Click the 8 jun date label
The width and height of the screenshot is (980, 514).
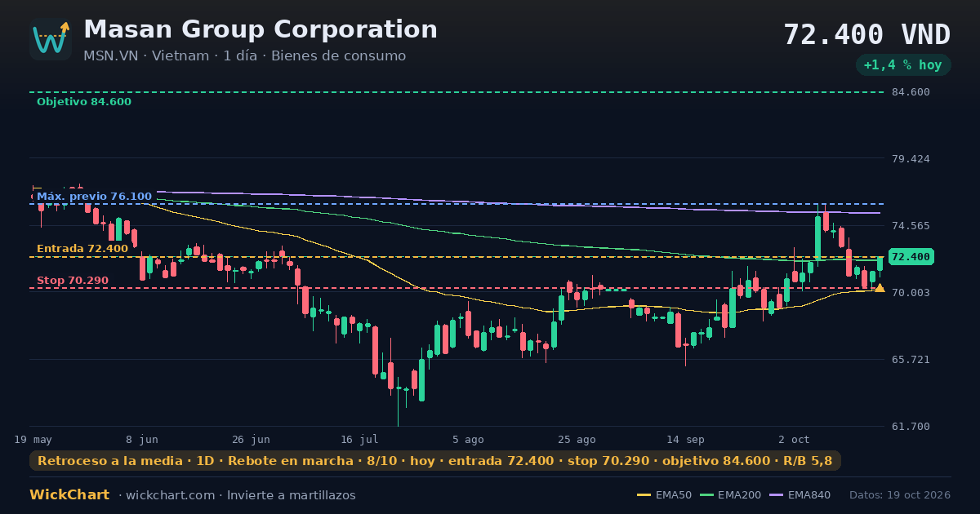coord(142,439)
